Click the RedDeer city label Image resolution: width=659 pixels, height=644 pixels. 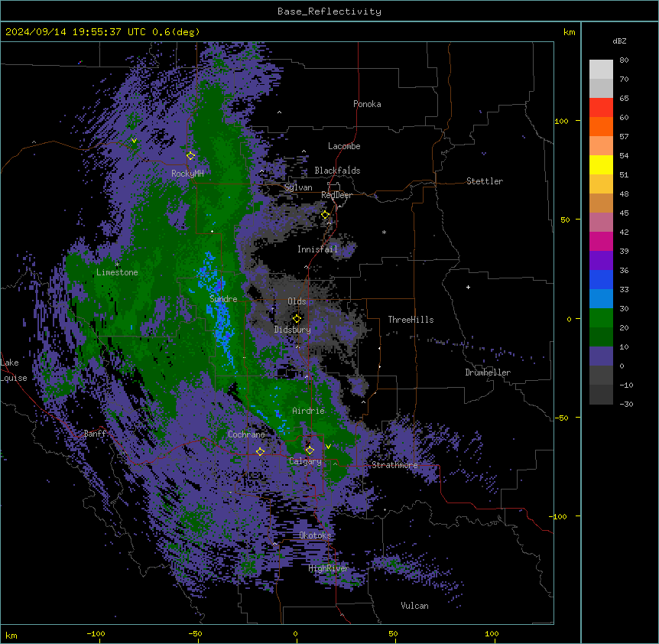[x=336, y=195]
